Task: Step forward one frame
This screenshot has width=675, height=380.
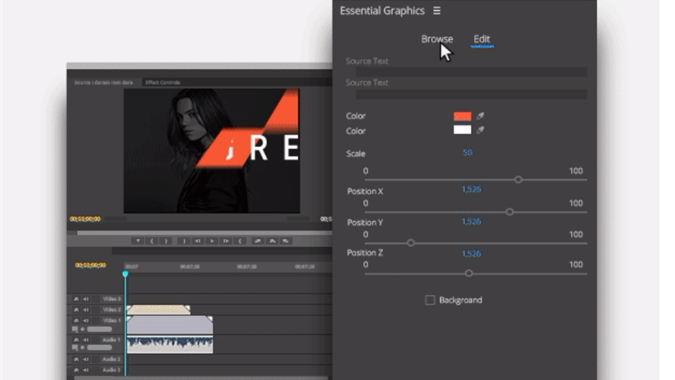Action: [x=226, y=241]
